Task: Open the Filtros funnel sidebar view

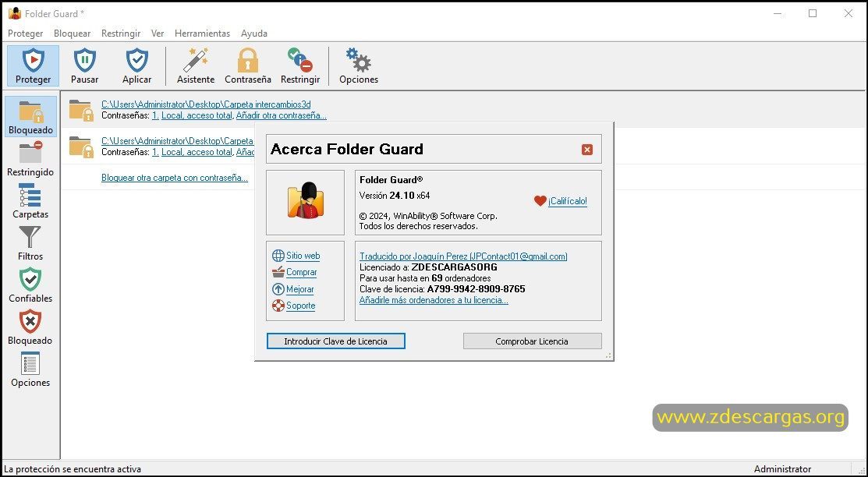Action: pos(30,243)
